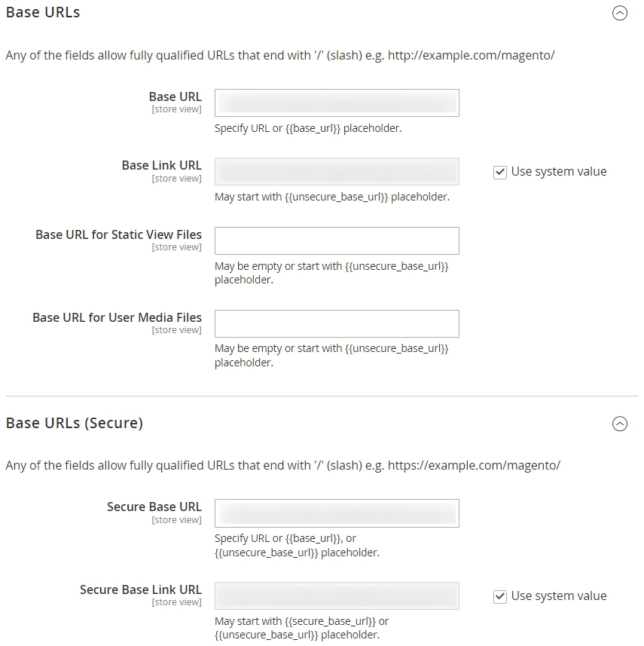Click the Base Link URL field label

click(161, 165)
